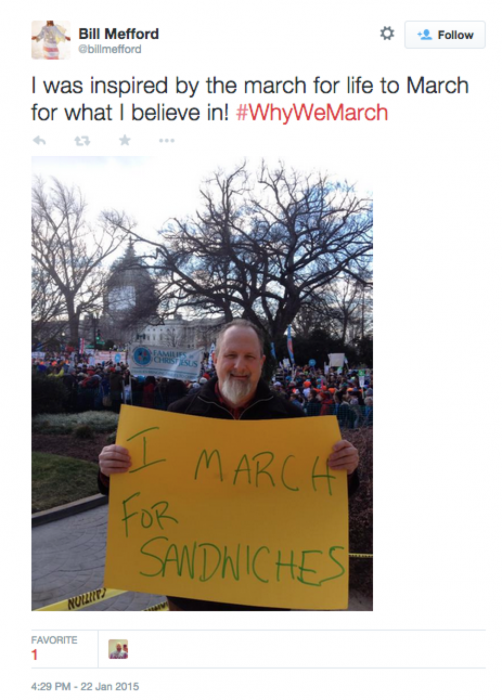
Task: Click the person-plus icon in Follow button
Action: click(424, 35)
